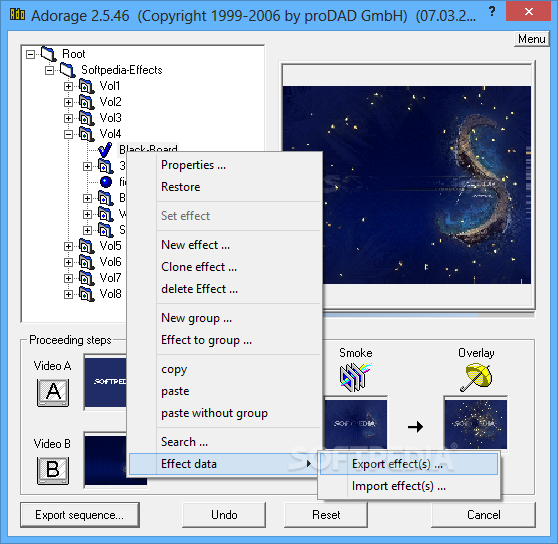The width and height of the screenshot is (558, 544).
Task: Click the Softpedia-Effects folder icon
Action: click(67, 70)
